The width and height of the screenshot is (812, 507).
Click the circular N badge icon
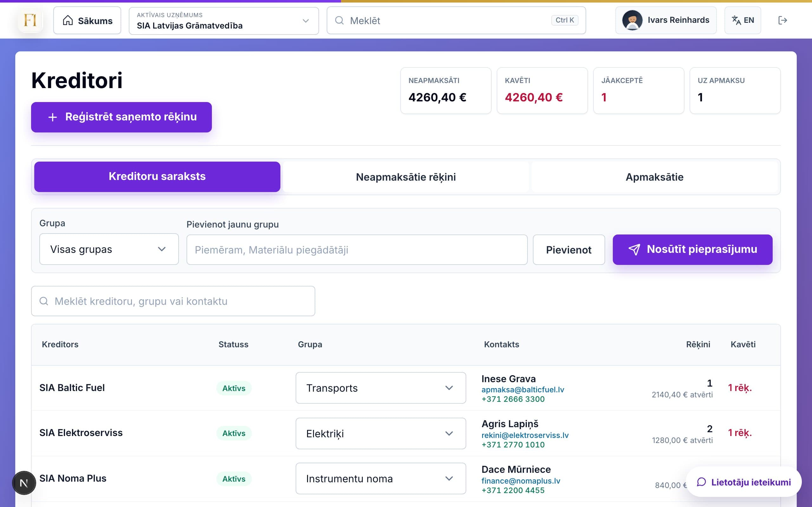24,483
